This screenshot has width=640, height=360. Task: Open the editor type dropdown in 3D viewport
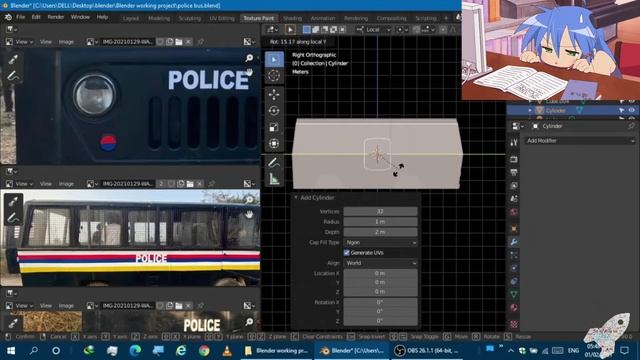pos(272,29)
